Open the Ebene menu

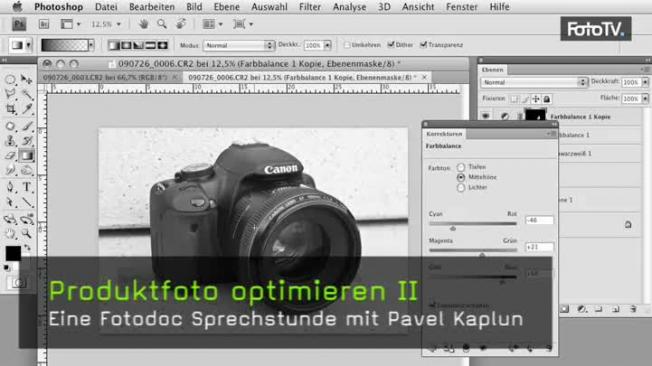(227, 7)
